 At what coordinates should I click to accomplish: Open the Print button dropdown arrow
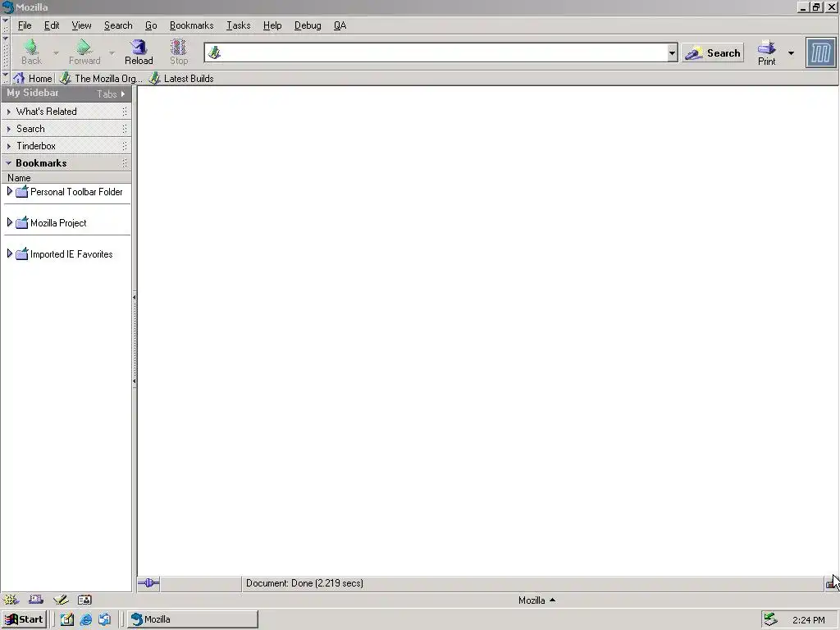tap(791, 53)
